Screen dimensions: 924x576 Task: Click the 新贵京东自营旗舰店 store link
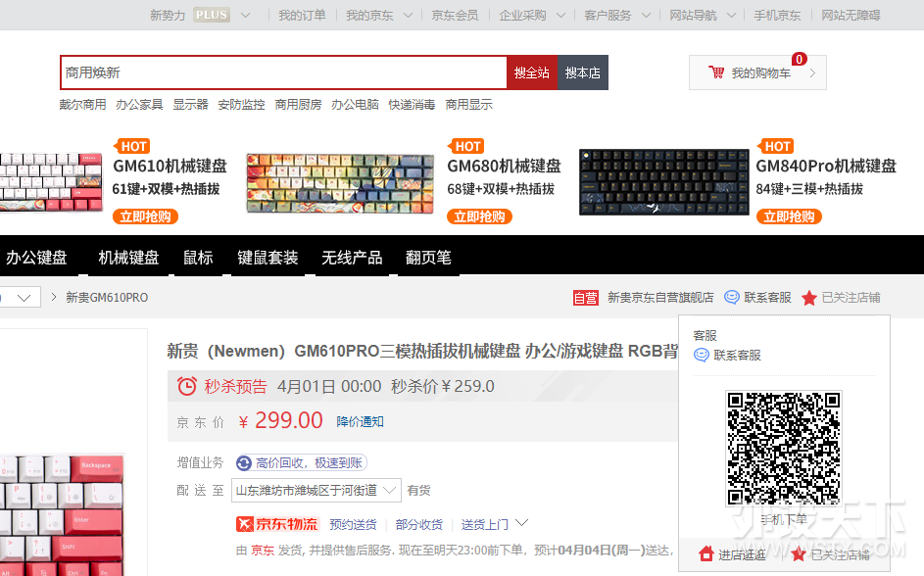[x=660, y=298]
